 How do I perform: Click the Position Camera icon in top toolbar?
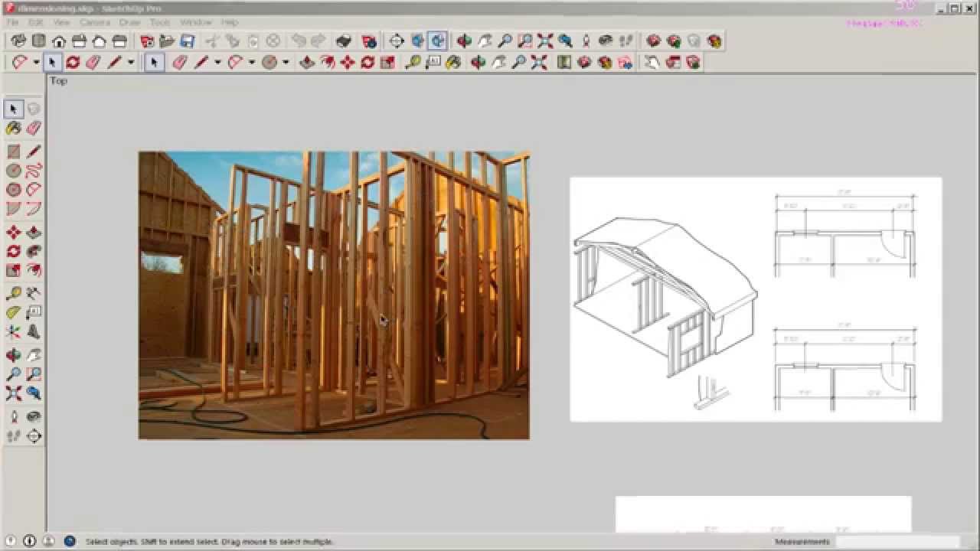pos(586,41)
